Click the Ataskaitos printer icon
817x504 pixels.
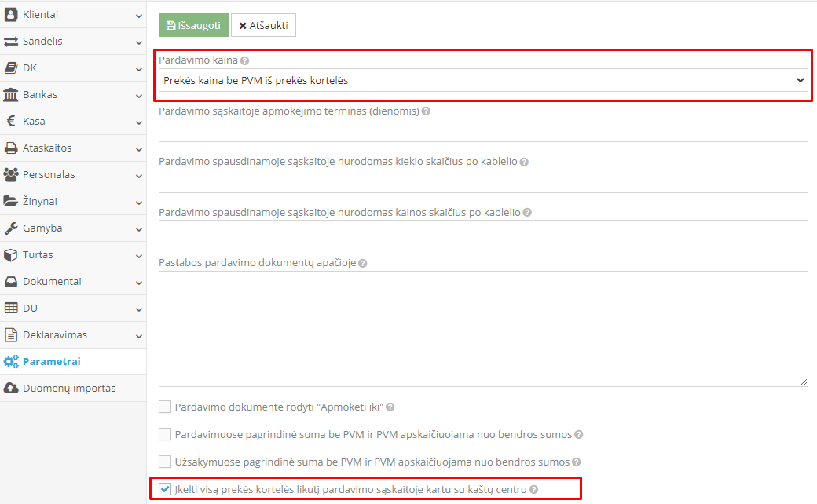(11, 148)
